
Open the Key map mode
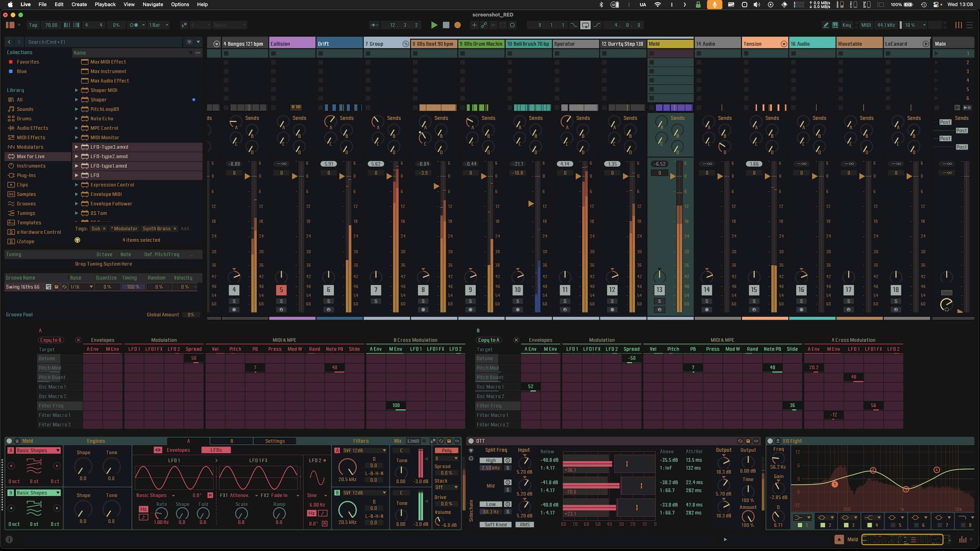846,25
